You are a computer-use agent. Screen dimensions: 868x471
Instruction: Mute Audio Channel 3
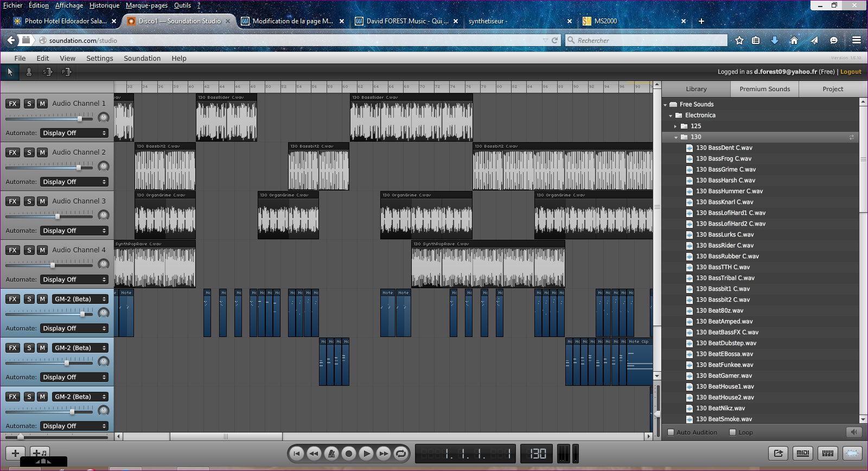point(42,201)
